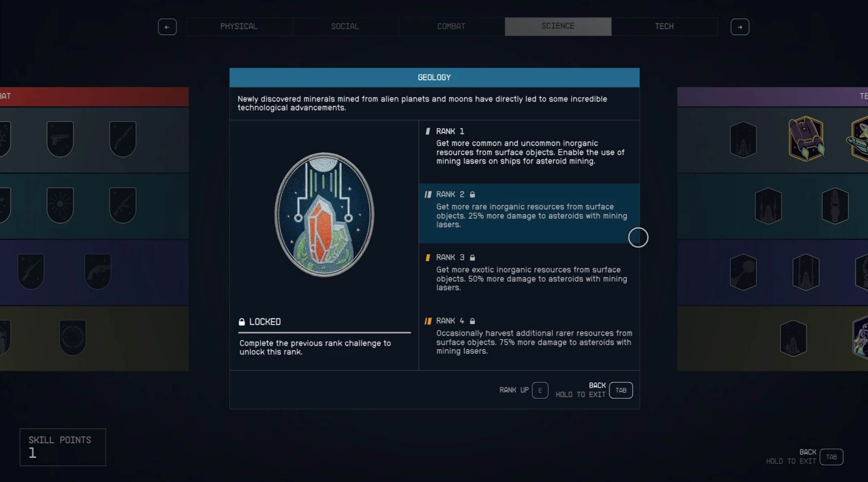
Task: Click the sniper rifle skill badge
Action: pyautogui.click(x=31, y=271)
